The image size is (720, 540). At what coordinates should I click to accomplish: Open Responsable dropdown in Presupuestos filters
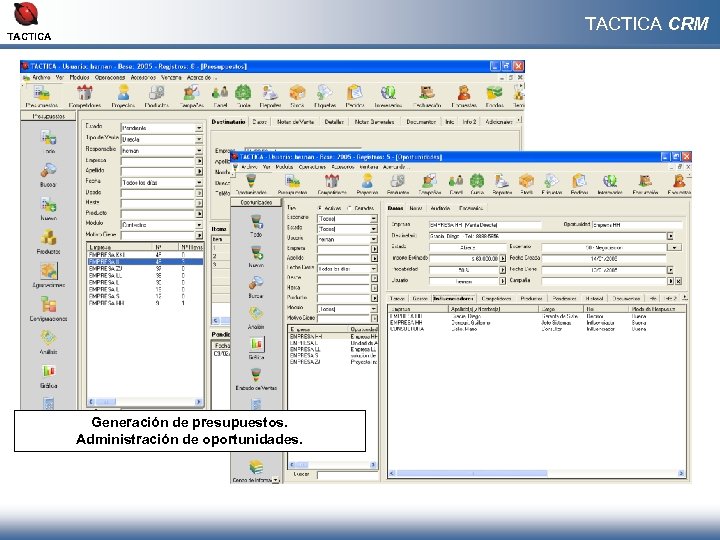(x=199, y=150)
